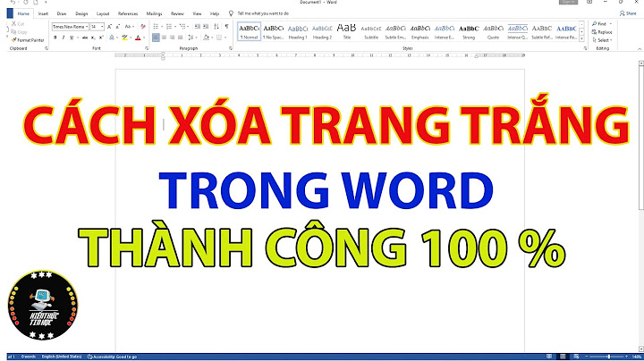Switch to Read Mode view in status bar

(549, 357)
